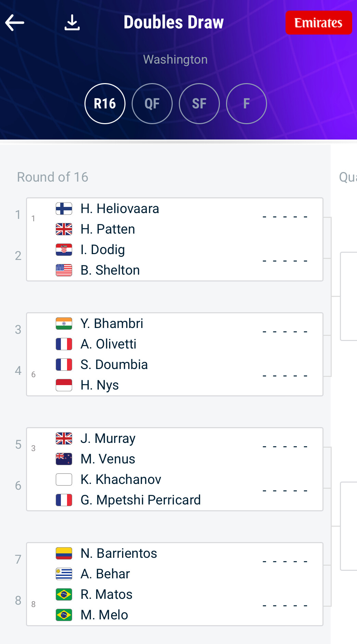Open the first quarterfinal match box
This screenshot has width=357, height=644.
348,296
